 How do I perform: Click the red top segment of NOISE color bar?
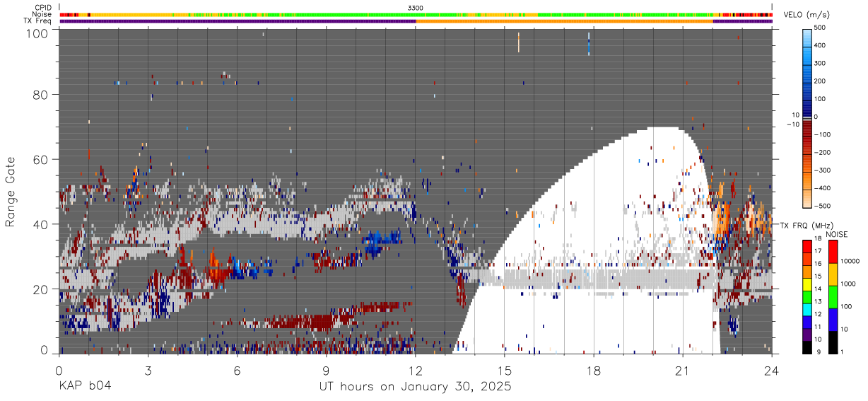pyautogui.click(x=833, y=251)
